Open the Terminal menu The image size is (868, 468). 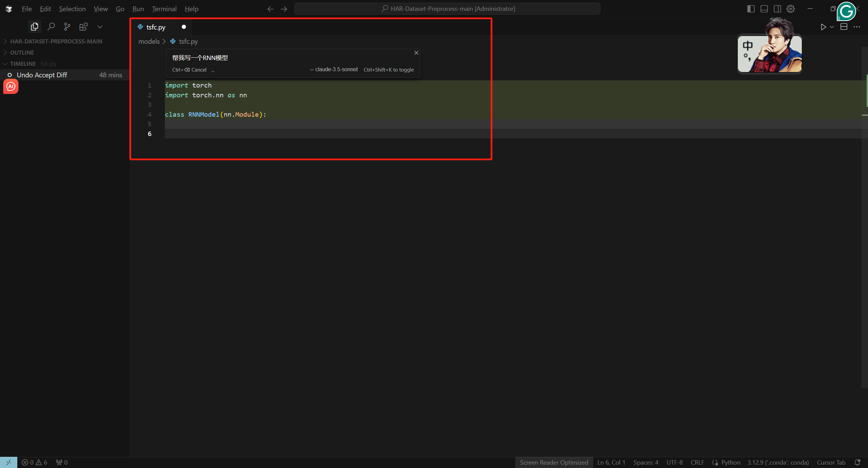pyautogui.click(x=164, y=9)
